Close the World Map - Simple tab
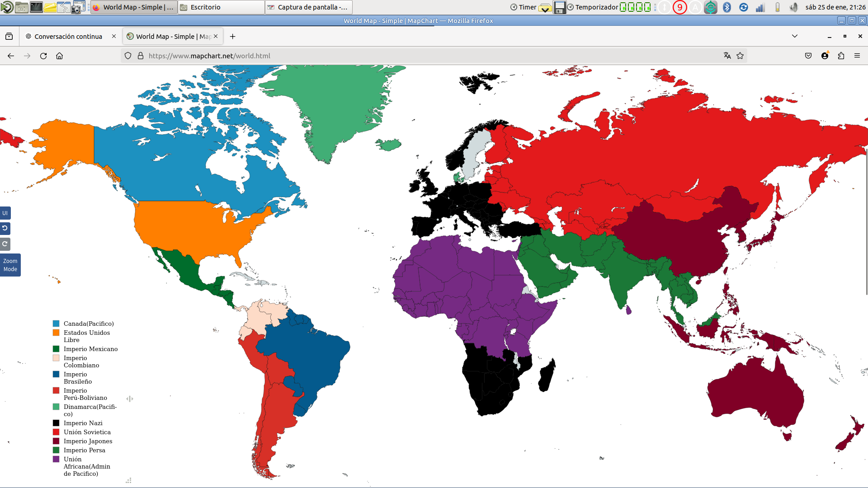Viewport: 868px width, 488px height. pyautogui.click(x=216, y=36)
